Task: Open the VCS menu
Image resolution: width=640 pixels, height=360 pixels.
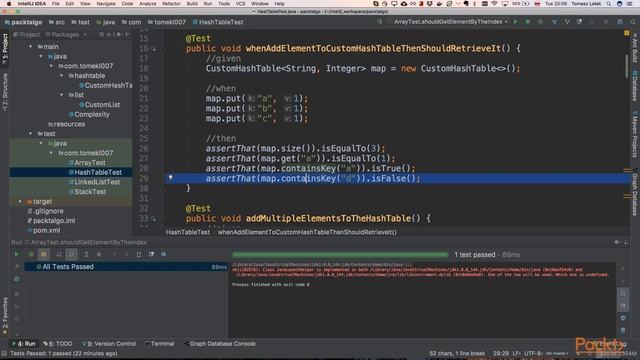Action: coord(240,4)
